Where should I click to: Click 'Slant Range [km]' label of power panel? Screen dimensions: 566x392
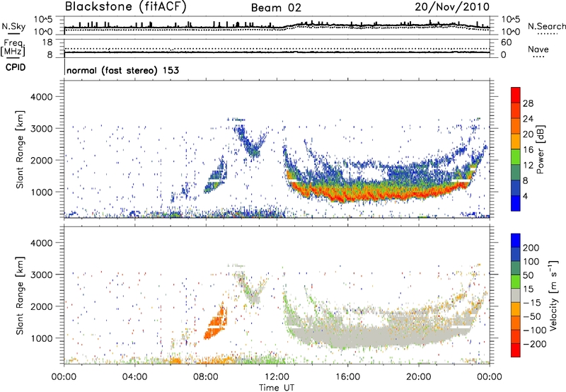[20, 149]
